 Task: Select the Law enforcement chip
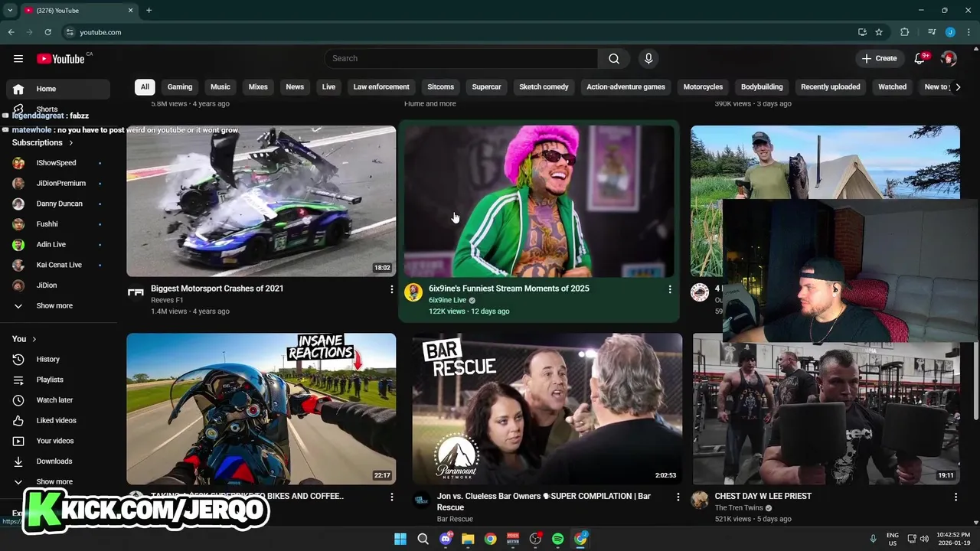coord(381,87)
